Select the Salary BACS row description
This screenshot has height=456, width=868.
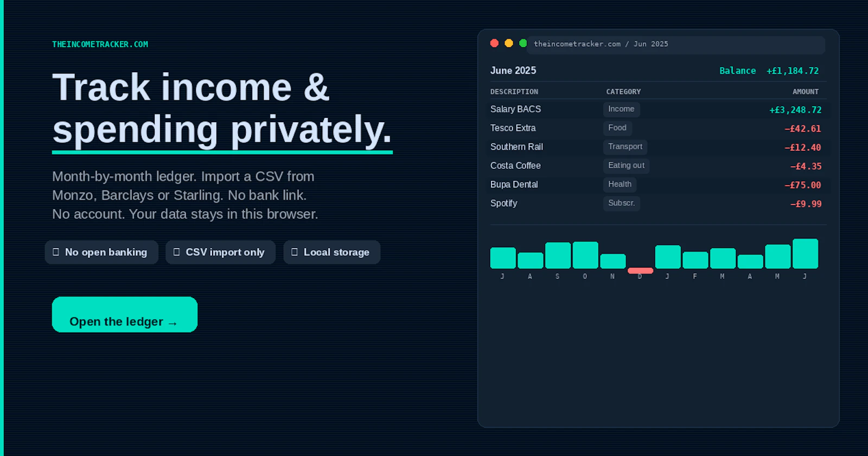[515, 109]
